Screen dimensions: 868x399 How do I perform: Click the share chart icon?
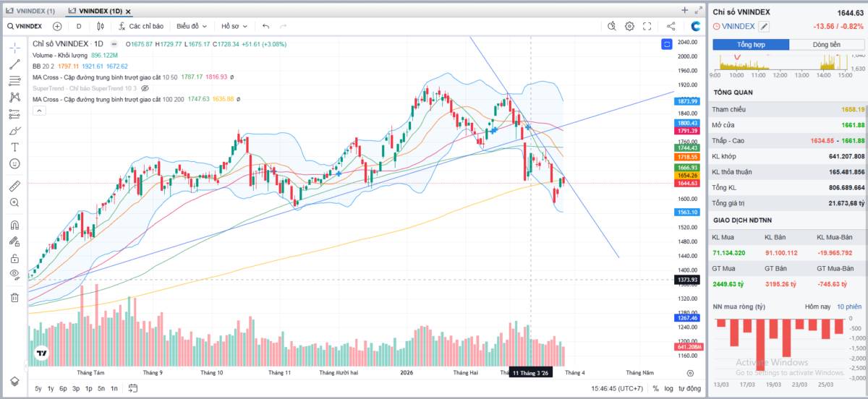click(x=671, y=26)
